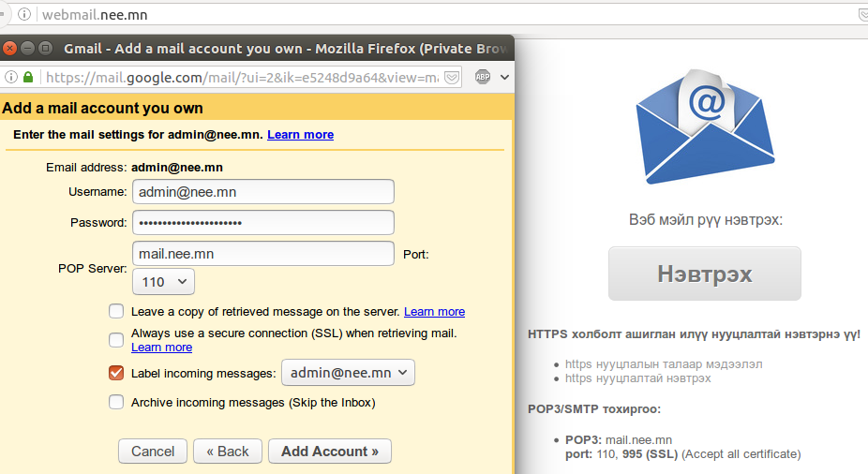Viewport: 868px width, 474px height.
Task: Click the info icon in the Gmail popup address bar
Action: pos(11,77)
